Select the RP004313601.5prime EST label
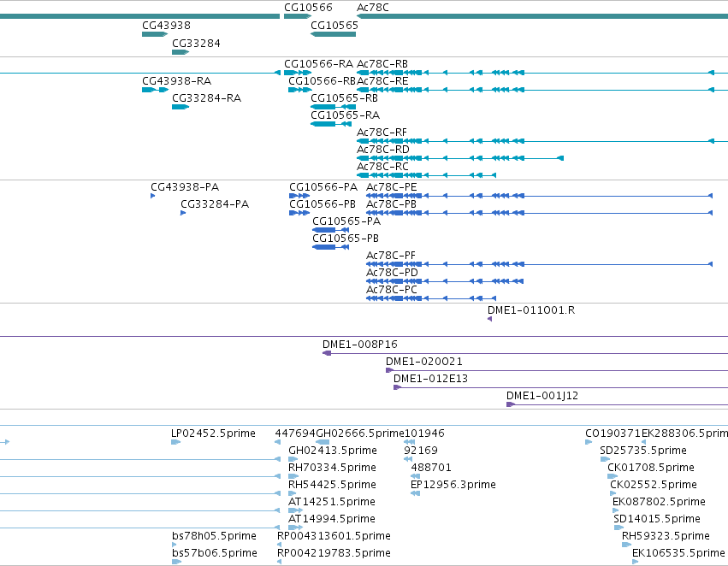 (x=334, y=535)
